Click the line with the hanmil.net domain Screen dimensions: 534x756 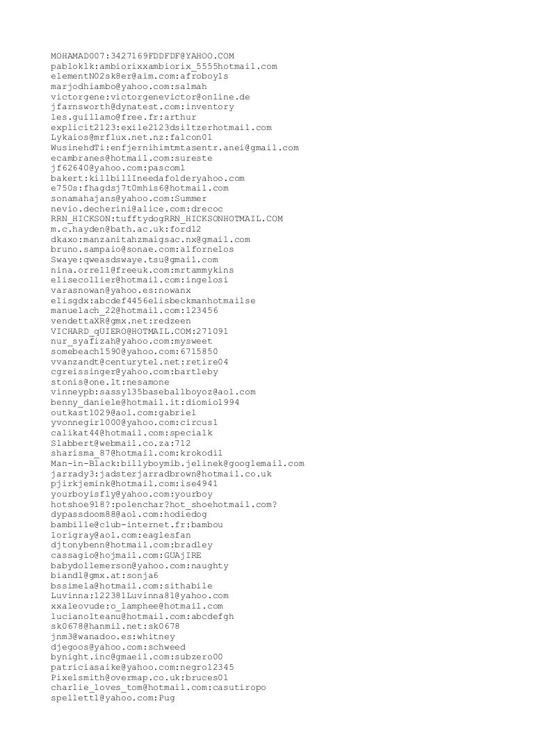[115, 627]
